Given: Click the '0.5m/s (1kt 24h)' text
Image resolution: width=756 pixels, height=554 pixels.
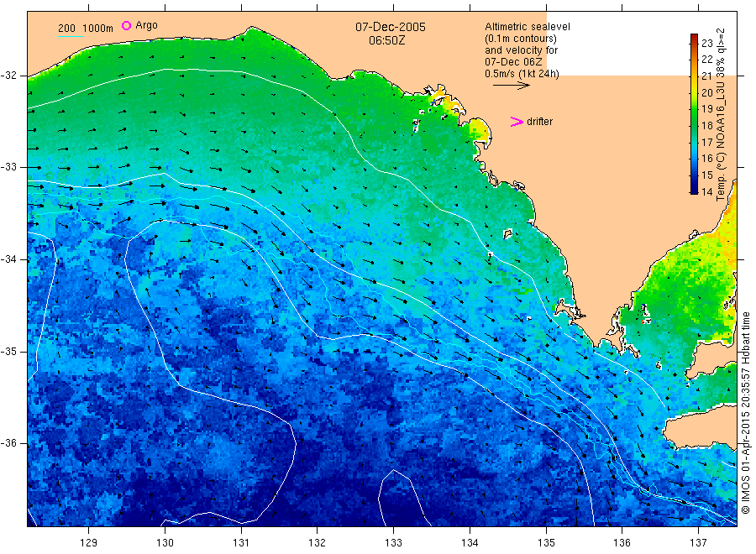Looking at the screenshot, I should (x=522, y=74).
